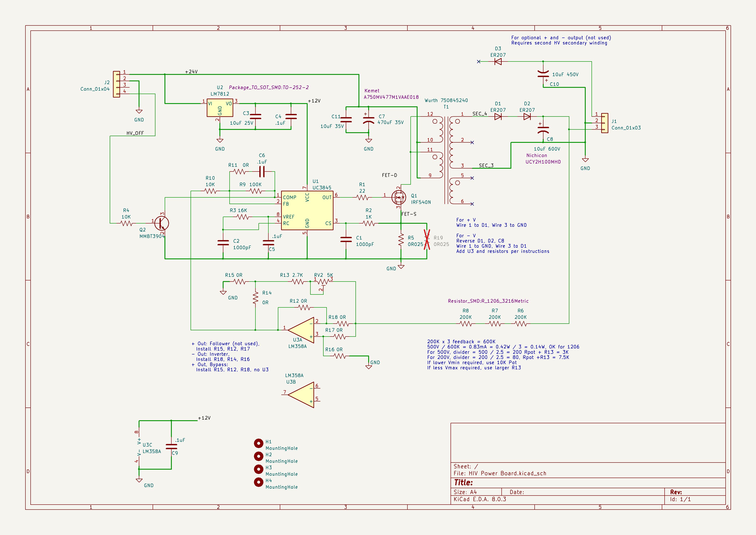Click the +24V net label
756x535 pixels.
(x=191, y=71)
